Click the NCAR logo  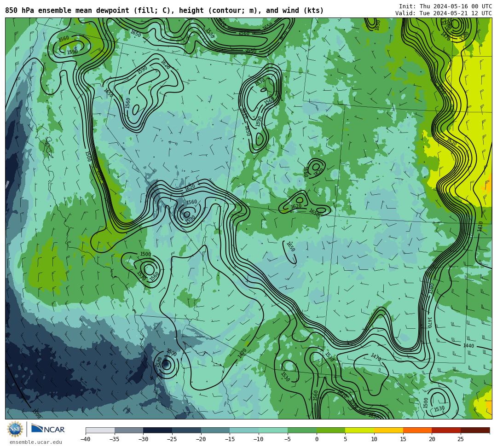point(48,429)
